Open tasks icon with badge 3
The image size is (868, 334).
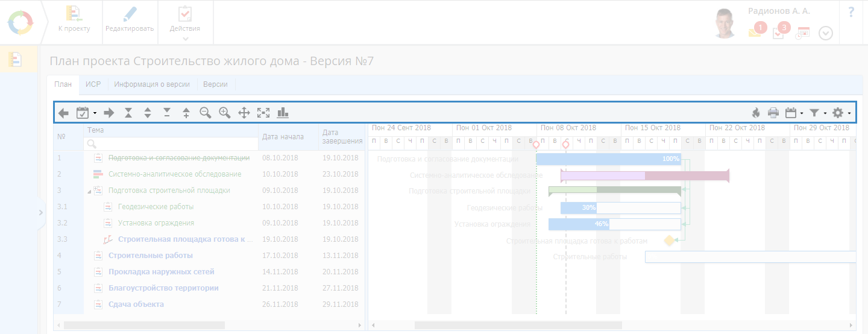pos(780,31)
